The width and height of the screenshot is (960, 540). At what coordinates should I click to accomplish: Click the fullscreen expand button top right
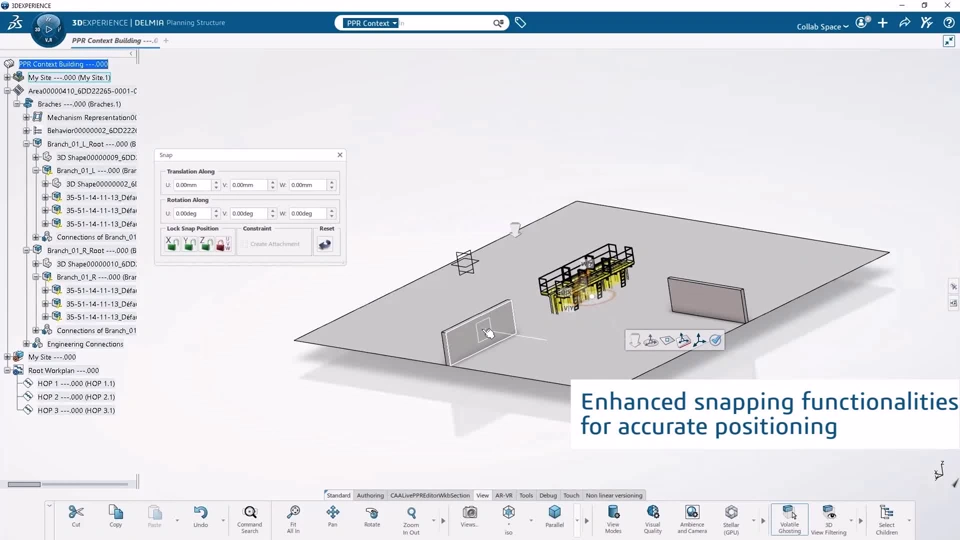[949, 41]
